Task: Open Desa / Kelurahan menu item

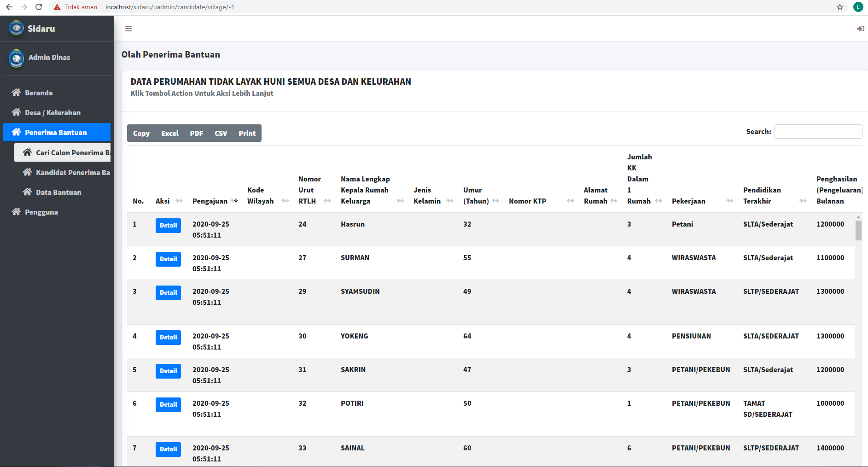Action: pyautogui.click(x=52, y=112)
